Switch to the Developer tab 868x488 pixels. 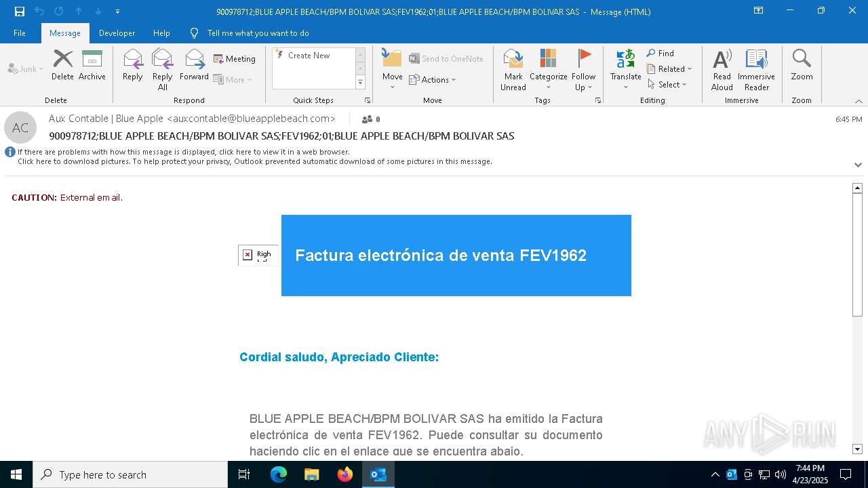pos(117,33)
